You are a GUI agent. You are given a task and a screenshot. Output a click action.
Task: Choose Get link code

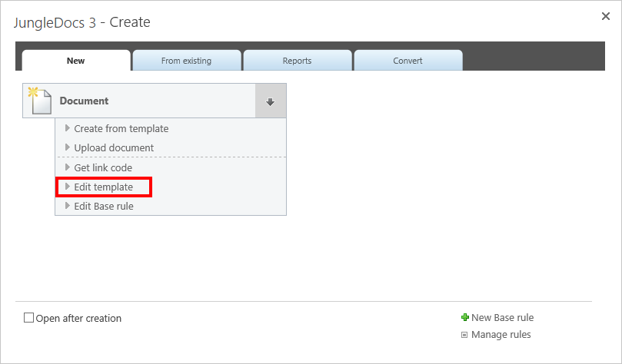click(x=103, y=167)
